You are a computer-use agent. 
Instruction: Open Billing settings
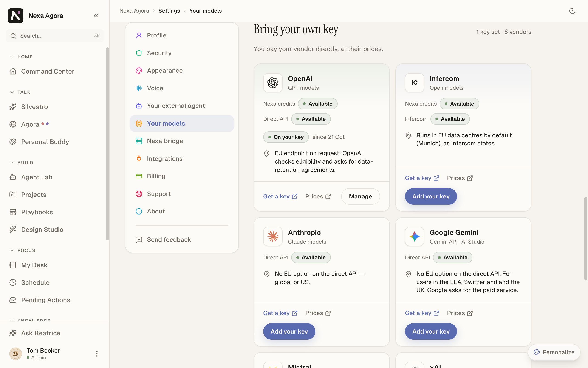point(182,176)
